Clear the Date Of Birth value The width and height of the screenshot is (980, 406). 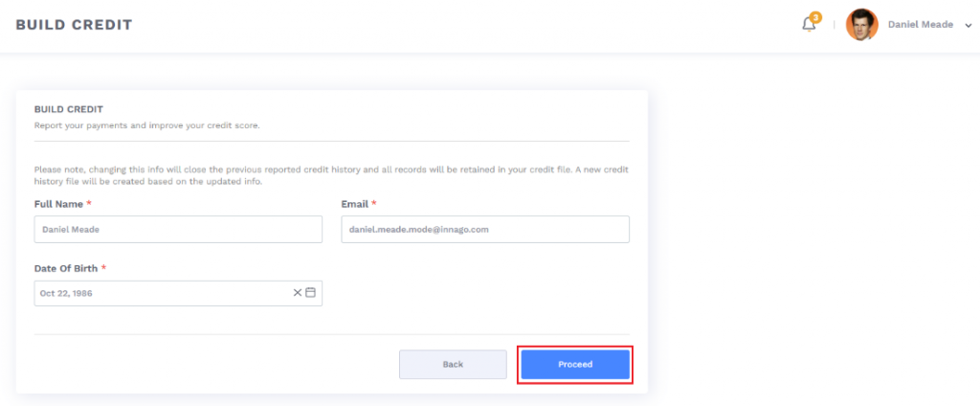click(x=297, y=293)
